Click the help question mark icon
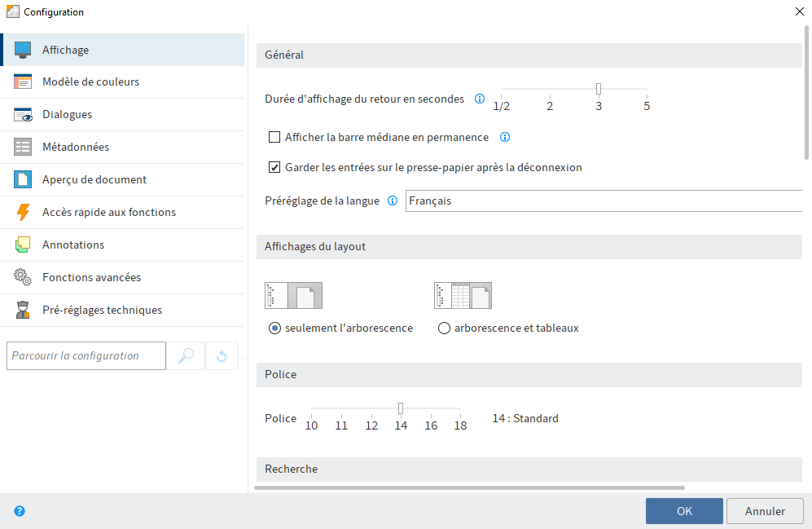This screenshot has width=812, height=529. (x=20, y=511)
